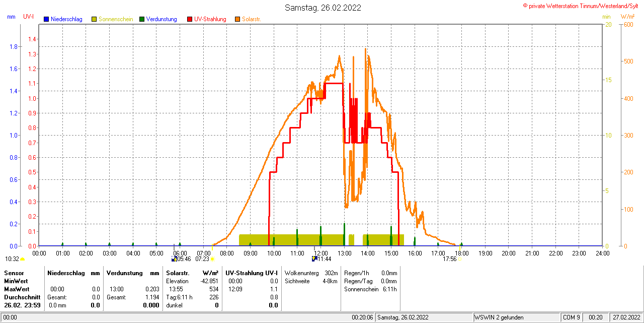Click the 26.02. 23:59 timestamp
644x323 pixels.
(22, 305)
